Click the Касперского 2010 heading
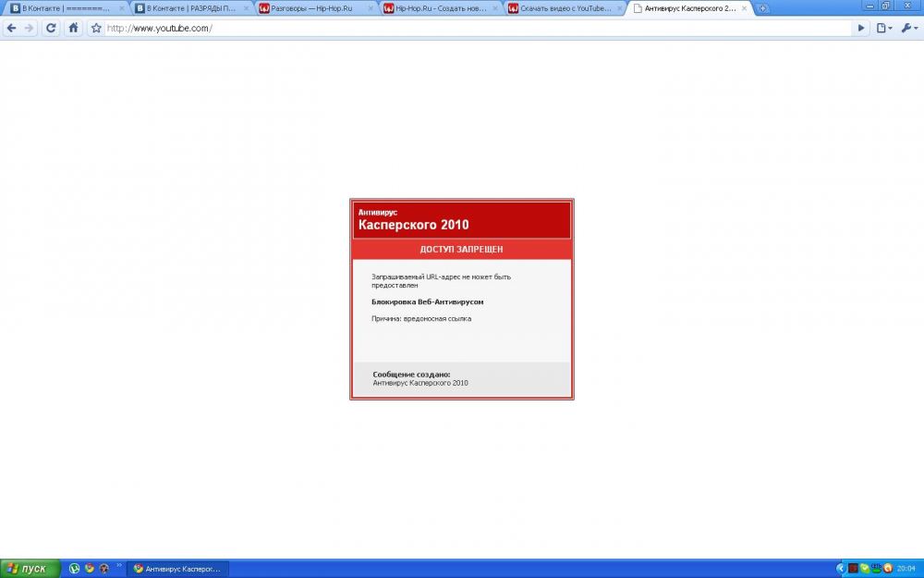This screenshot has width=924, height=578. pos(414,225)
